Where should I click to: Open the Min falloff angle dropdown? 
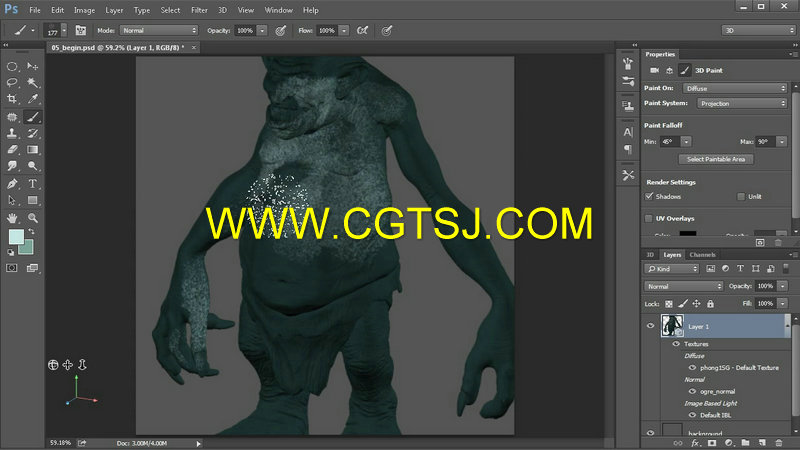[x=686, y=141]
